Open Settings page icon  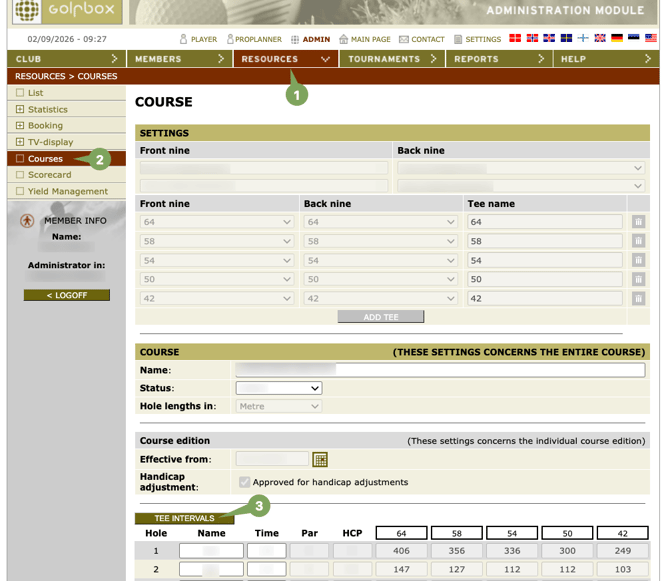(458, 39)
